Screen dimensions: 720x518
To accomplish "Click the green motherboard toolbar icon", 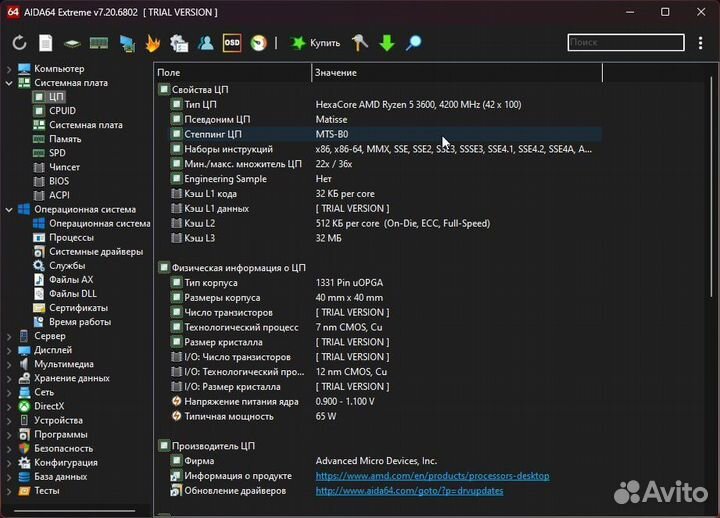I will coord(72,44).
